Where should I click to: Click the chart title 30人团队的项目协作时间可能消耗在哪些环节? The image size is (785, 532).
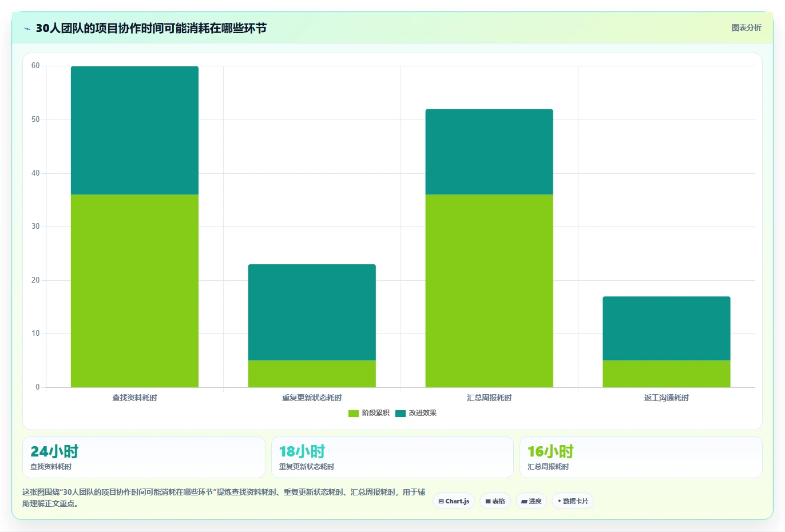[151, 28]
